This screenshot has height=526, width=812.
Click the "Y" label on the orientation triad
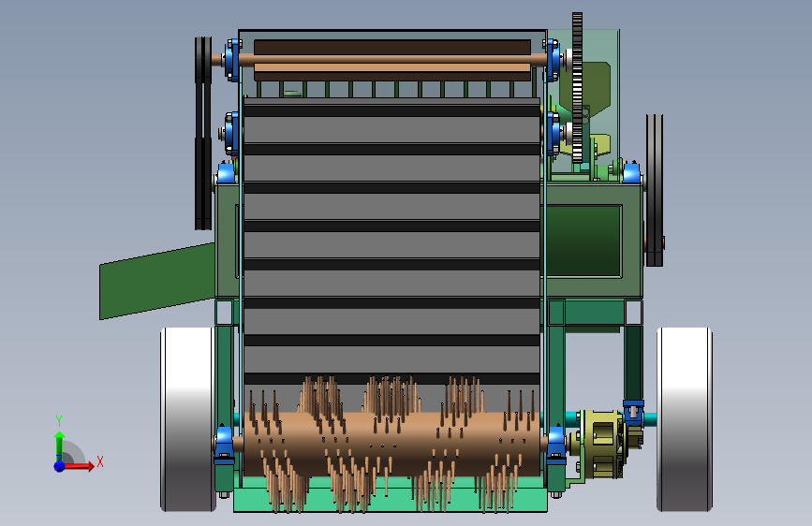(x=59, y=421)
